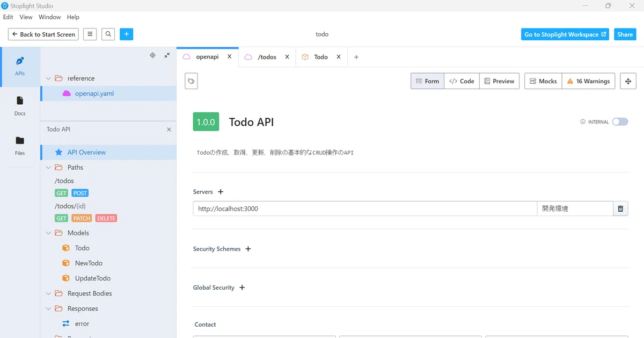Expand the Request Bodies folder
This screenshot has width=644, height=338.
coord(49,294)
